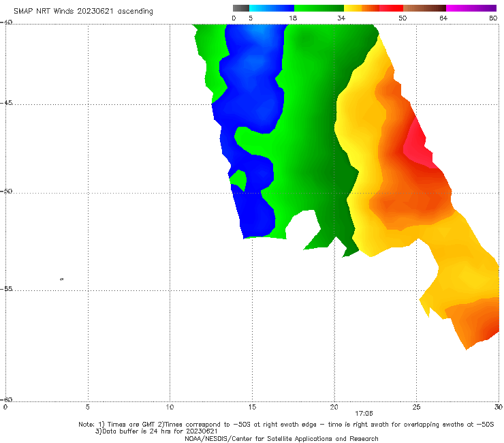Click the yellow-orange segment of color bar
The image size is (504, 443).
coord(361,8)
